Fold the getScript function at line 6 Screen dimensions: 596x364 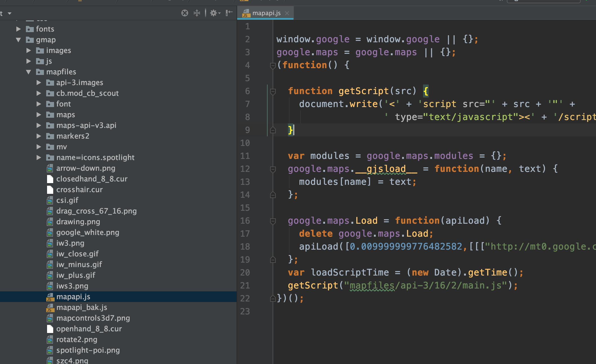[273, 91]
